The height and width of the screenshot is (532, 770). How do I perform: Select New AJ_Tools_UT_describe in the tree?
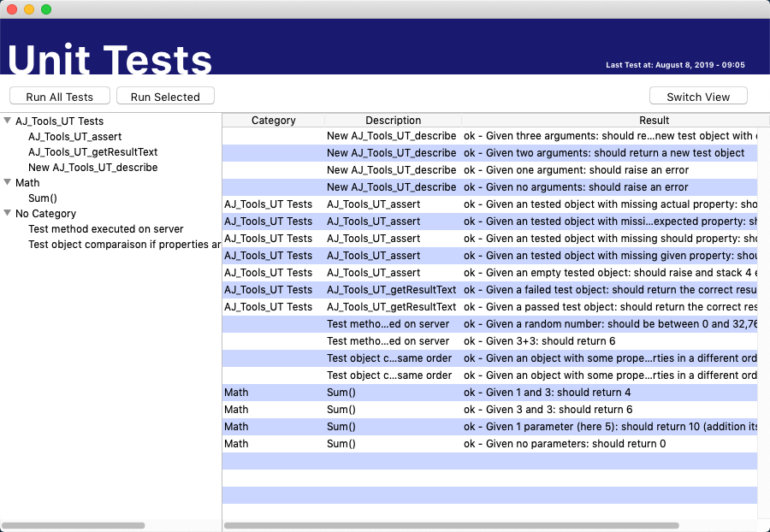pyautogui.click(x=92, y=168)
